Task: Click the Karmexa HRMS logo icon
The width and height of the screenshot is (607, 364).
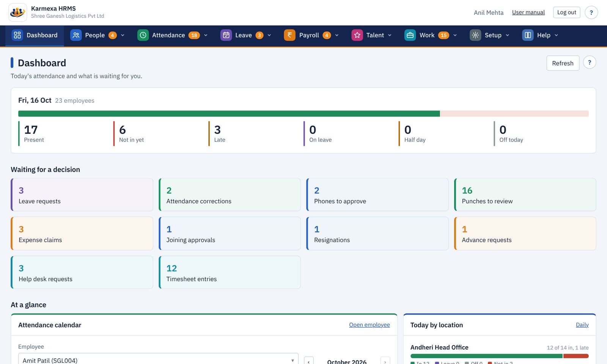Action: [17, 13]
